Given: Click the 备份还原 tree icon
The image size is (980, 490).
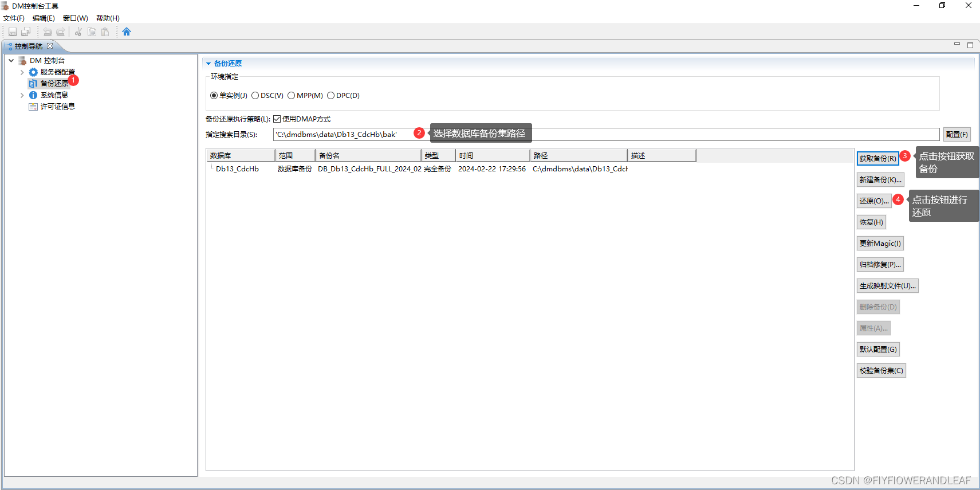Looking at the screenshot, I should tap(33, 84).
